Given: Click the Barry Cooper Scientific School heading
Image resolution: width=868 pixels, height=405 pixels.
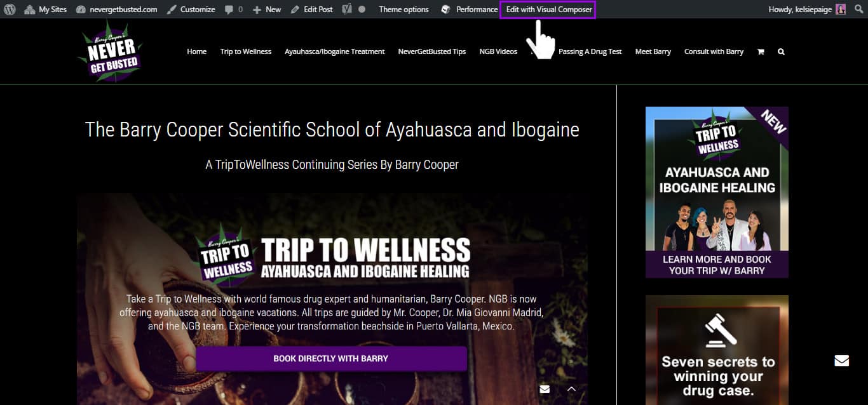Looking at the screenshot, I should (332, 129).
